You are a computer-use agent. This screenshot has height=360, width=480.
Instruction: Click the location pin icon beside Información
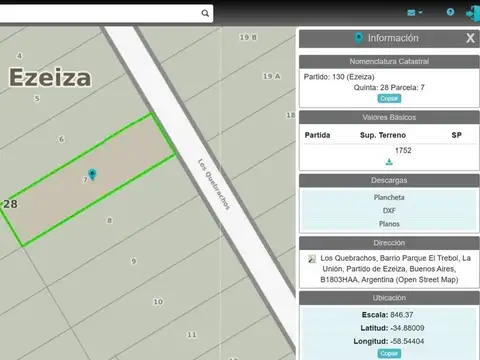click(359, 38)
